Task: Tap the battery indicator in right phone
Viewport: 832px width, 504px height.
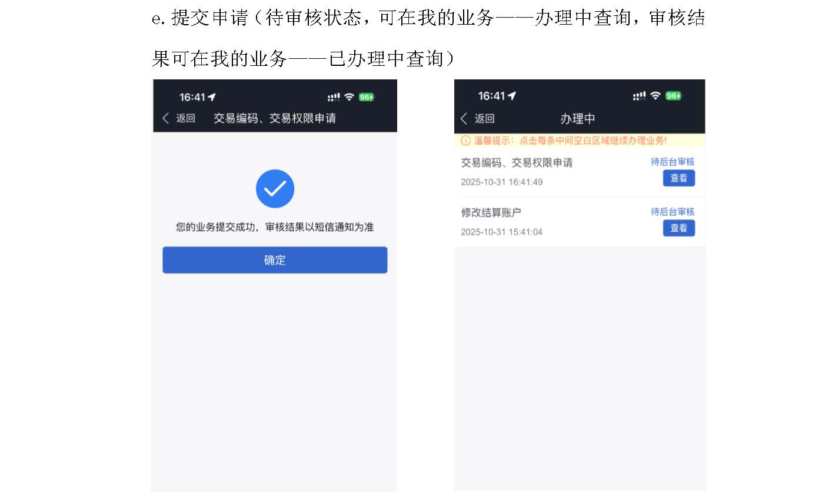Action: (673, 96)
